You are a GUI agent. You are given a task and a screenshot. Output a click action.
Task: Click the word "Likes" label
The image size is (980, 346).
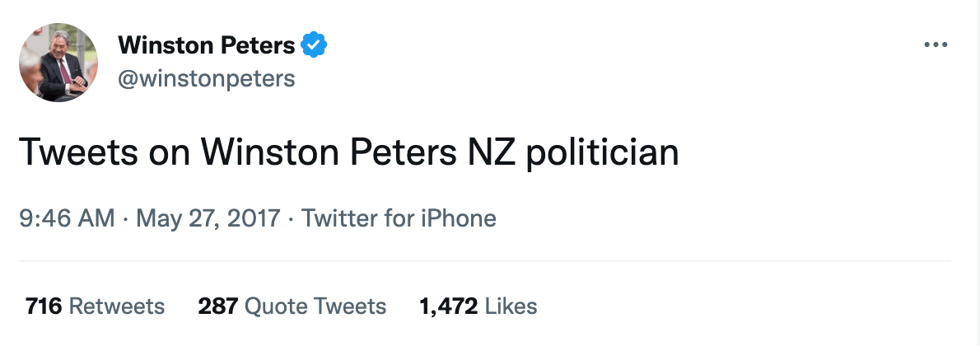click(511, 306)
